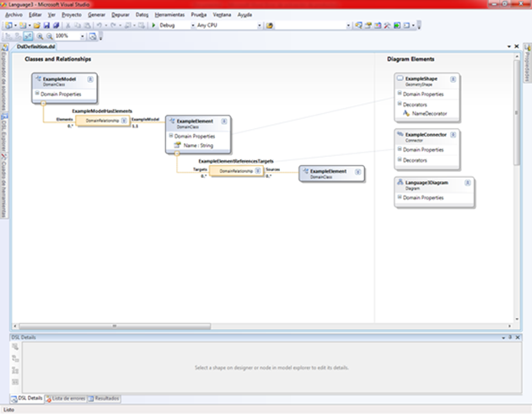This screenshot has width=532, height=414.
Task: Click the Zoom Out magnifier icon
Action: point(50,36)
